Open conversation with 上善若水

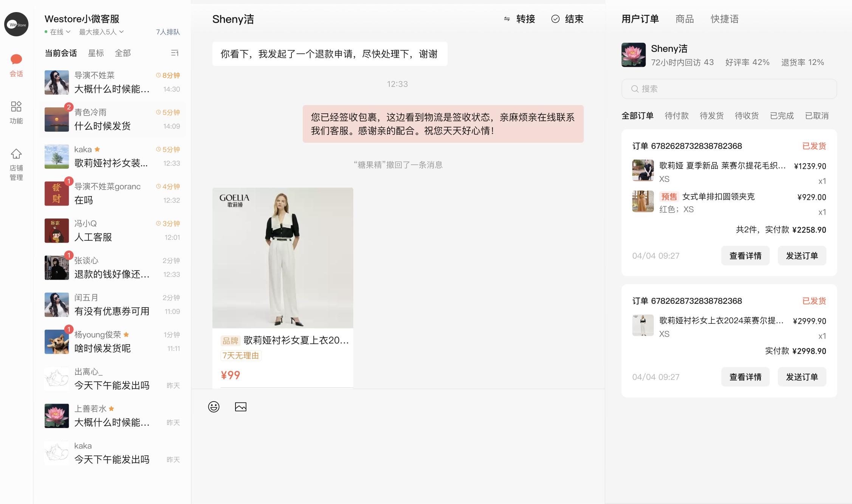112,416
